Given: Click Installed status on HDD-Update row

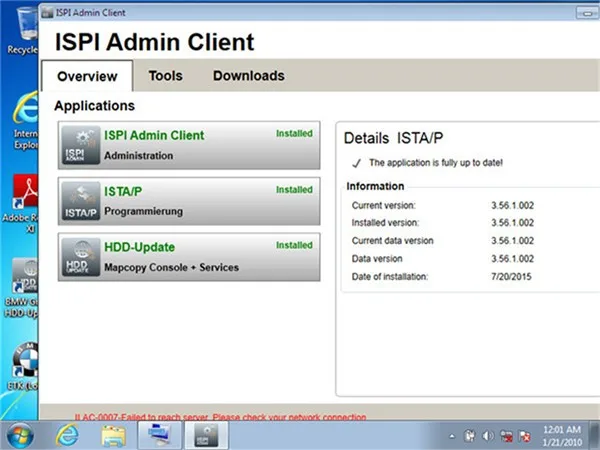Looking at the screenshot, I should pos(294,245).
